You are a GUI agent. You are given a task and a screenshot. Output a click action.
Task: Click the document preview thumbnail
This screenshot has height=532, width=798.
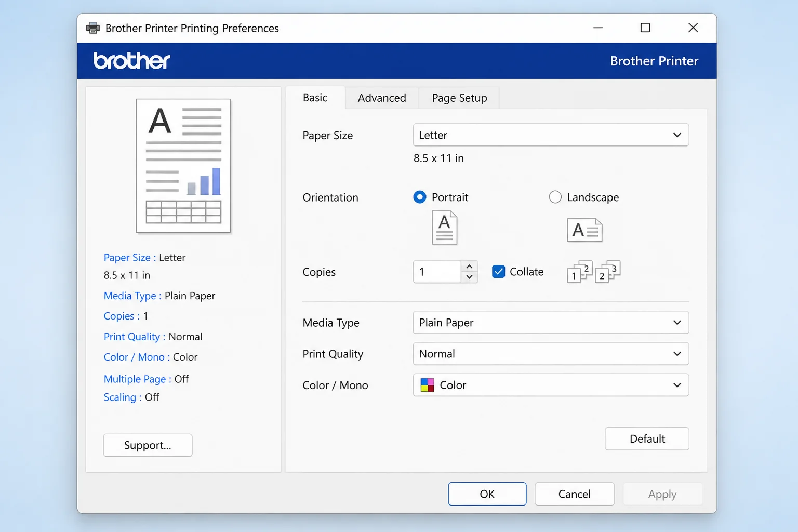coord(183,166)
